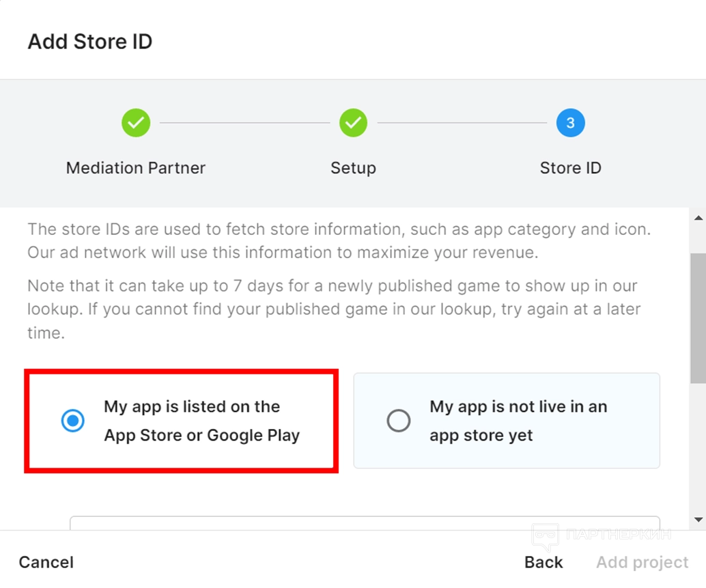The width and height of the screenshot is (706, 588).
Task: Focus the input field below the radio options
Action: tap(365, 523)
